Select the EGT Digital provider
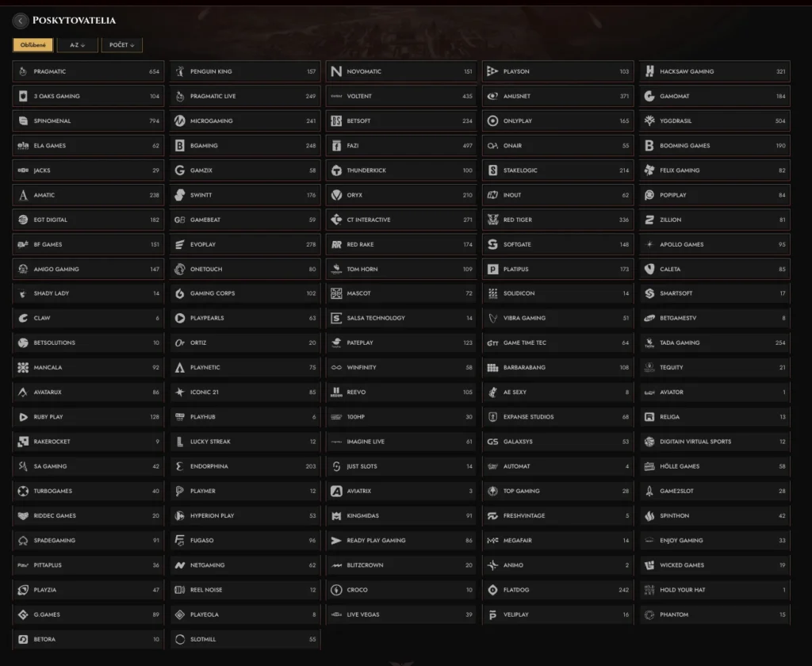Screen dimensions: 812x666 pos(88,220)
